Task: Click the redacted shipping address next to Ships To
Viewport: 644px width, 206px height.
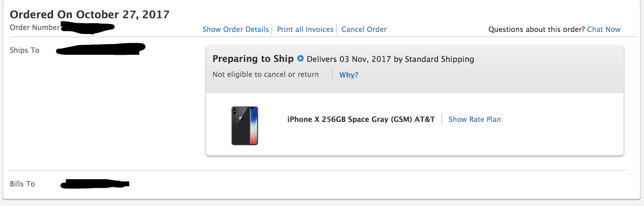Action: tap(100, 49)
